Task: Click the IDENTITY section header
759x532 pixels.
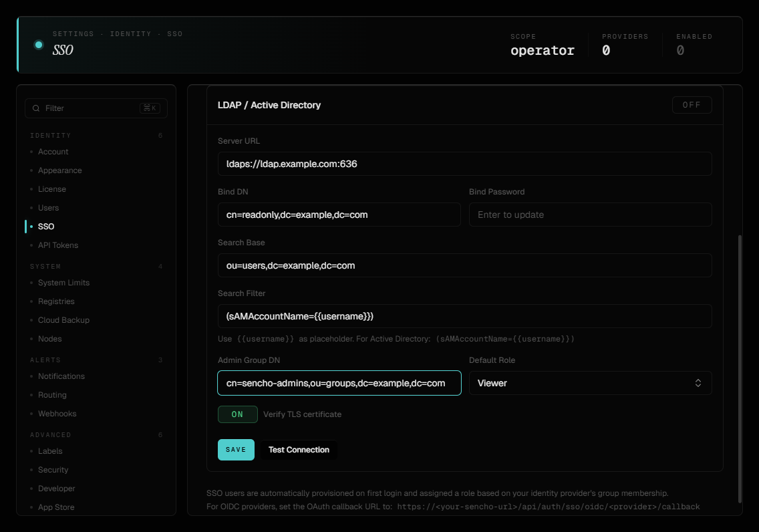Action: tap(50, 136)
